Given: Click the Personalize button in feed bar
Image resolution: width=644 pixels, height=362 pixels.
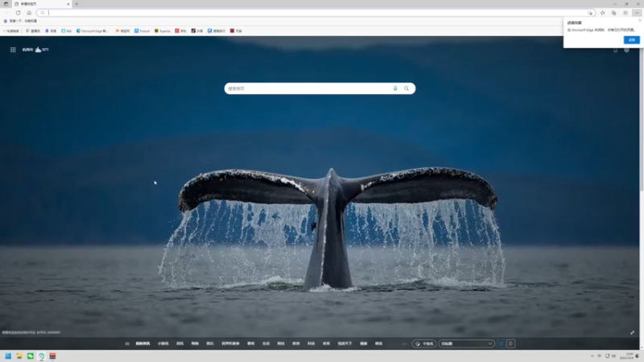Looking at the screenshot, I should click(424, 343).
